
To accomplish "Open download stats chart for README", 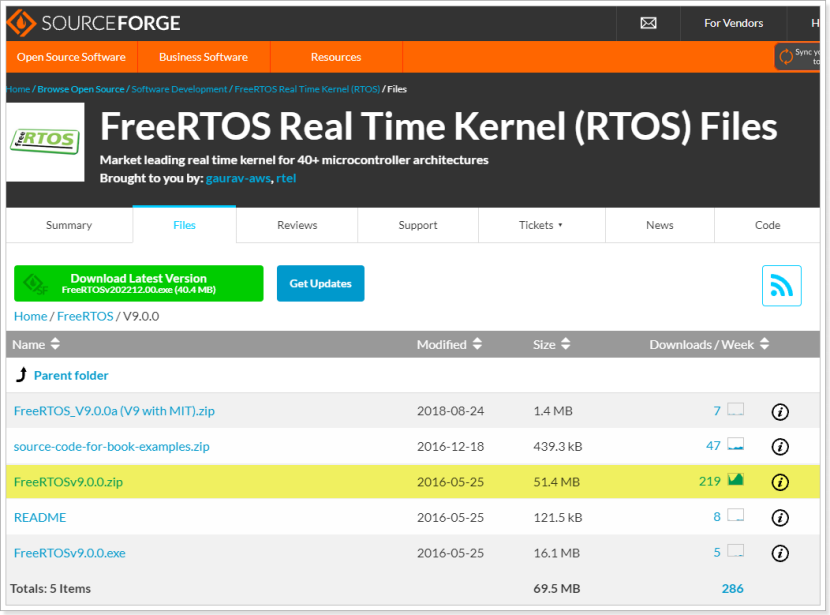I will point(735,515).
